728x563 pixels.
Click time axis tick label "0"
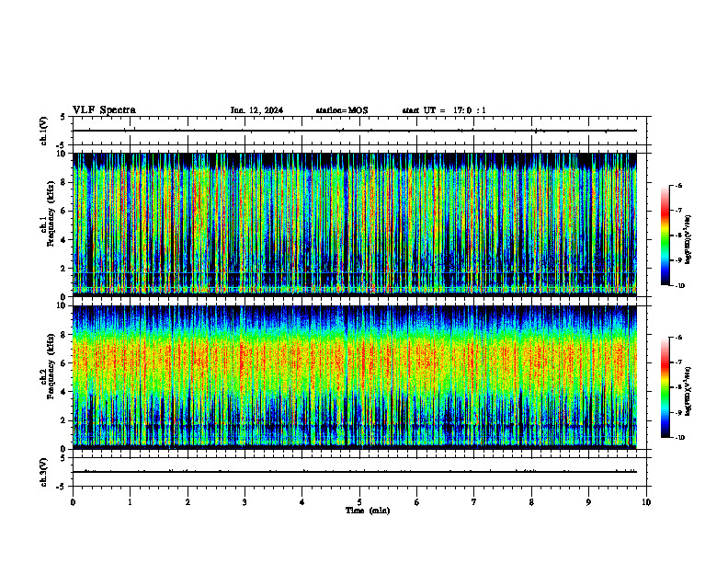73,502
